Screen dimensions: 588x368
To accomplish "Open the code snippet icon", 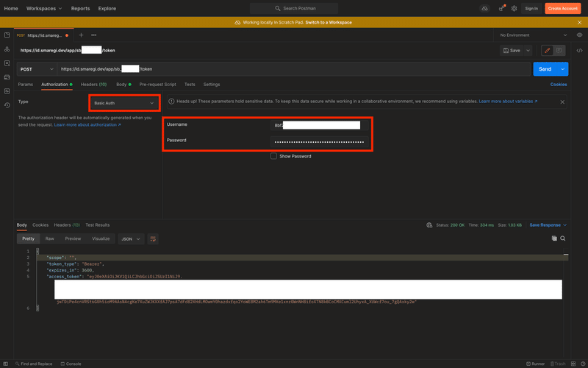I will pyautogui.click(x=579, y=50).
